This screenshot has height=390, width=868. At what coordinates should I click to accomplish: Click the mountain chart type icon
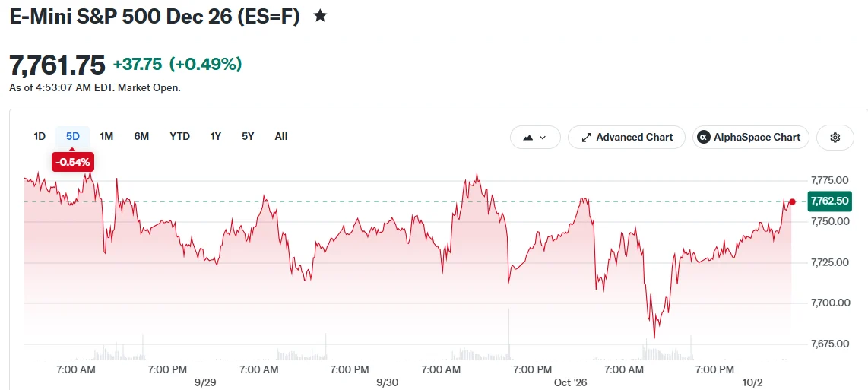click(x=527, y=138)
